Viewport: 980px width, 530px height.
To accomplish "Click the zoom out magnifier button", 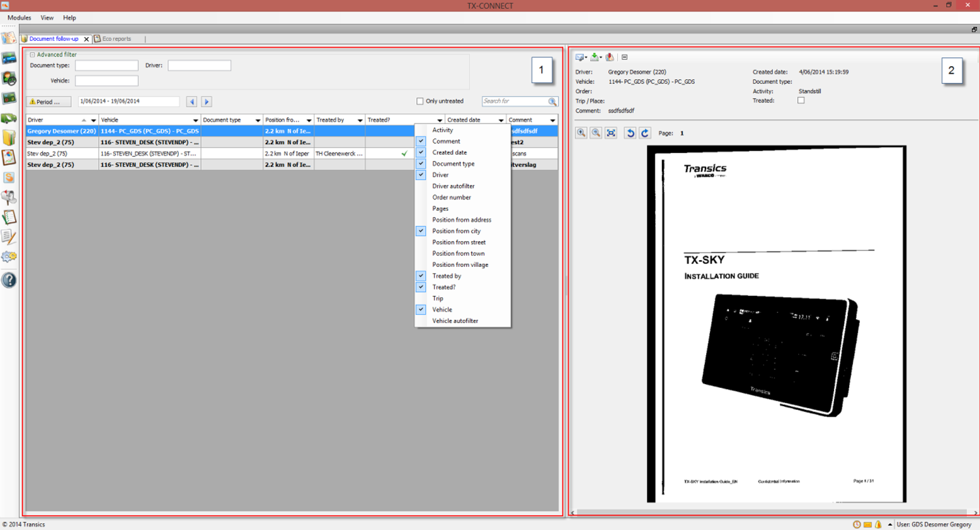I will pyautogui.click(x=596, y=133).
